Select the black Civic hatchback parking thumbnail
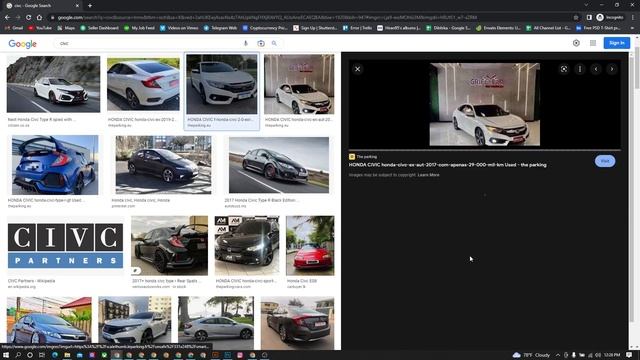The width and height of the screenshot is (640, 360). tap(163, 165)
